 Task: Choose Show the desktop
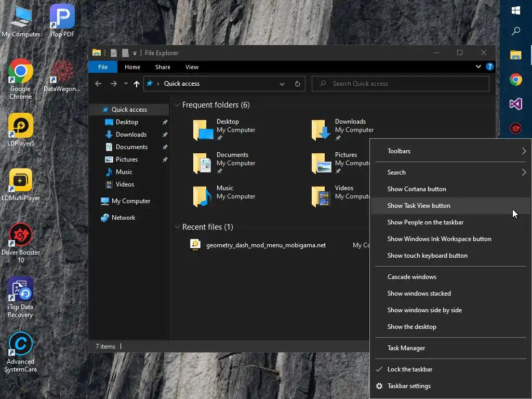(450, 327)
